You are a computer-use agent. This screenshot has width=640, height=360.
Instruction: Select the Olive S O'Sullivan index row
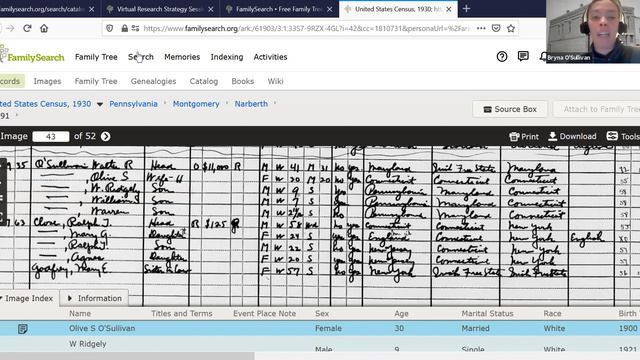point(320,329)
